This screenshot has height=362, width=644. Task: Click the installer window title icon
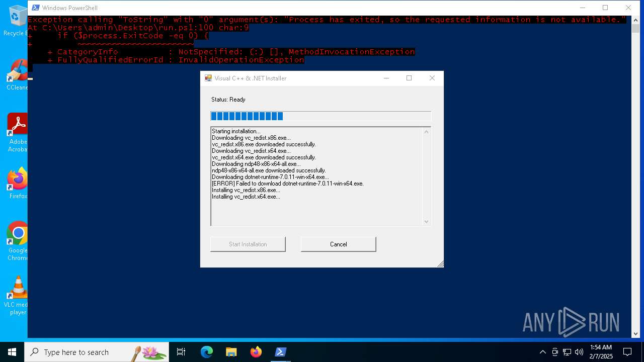[x=208, y=78]
